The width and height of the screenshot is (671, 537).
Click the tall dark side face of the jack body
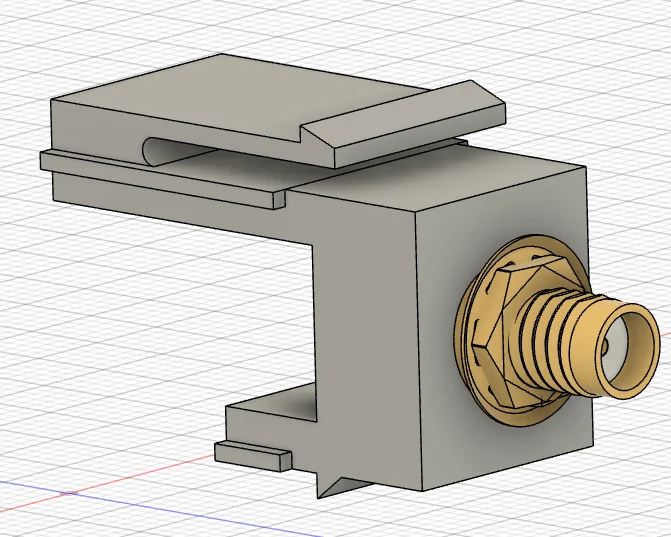(x=366, y=334)
